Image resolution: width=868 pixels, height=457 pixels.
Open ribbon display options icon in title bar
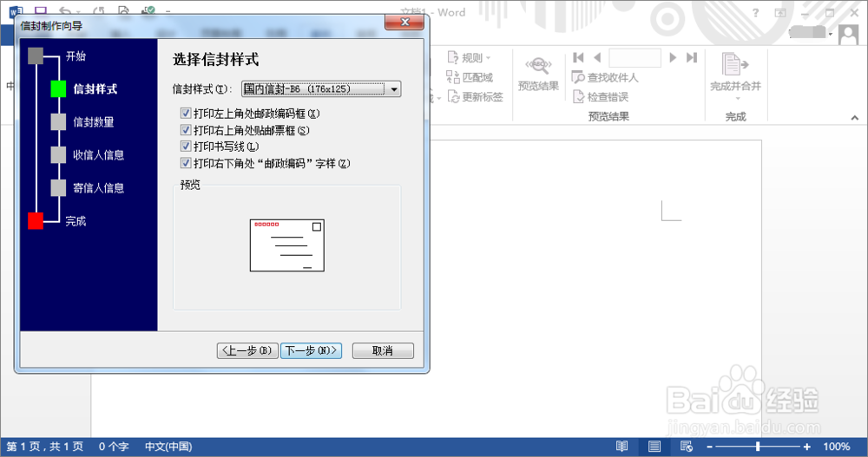780,13
